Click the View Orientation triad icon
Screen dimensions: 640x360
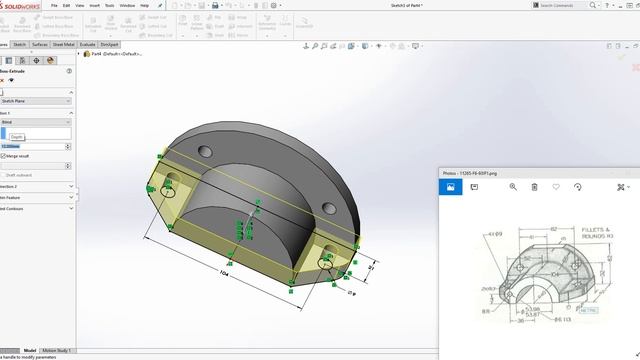(306, 46)
